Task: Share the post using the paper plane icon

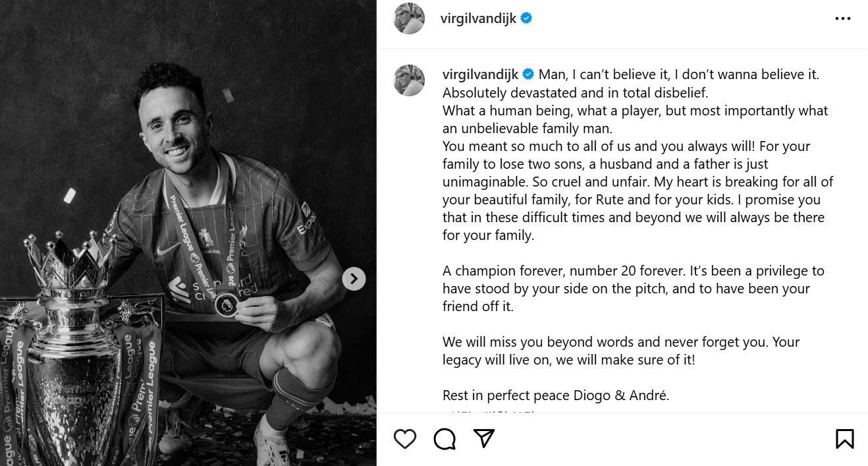Action: 484,439
